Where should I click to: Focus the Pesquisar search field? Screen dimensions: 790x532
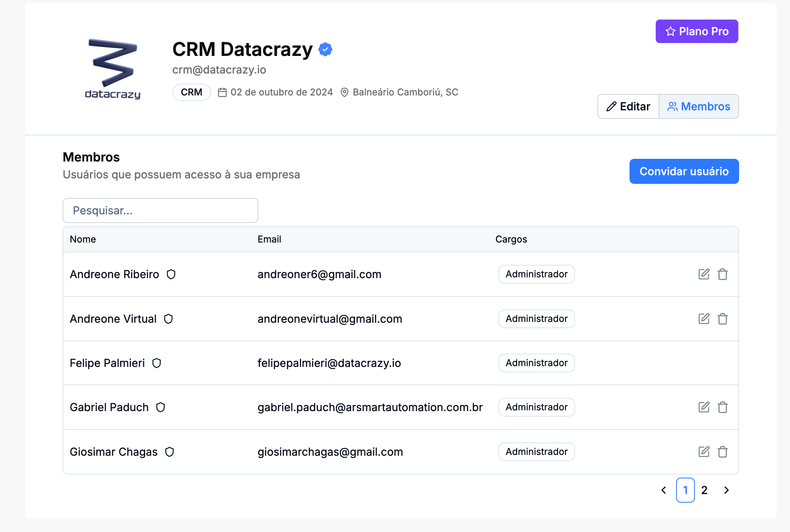tap(161, 210)
